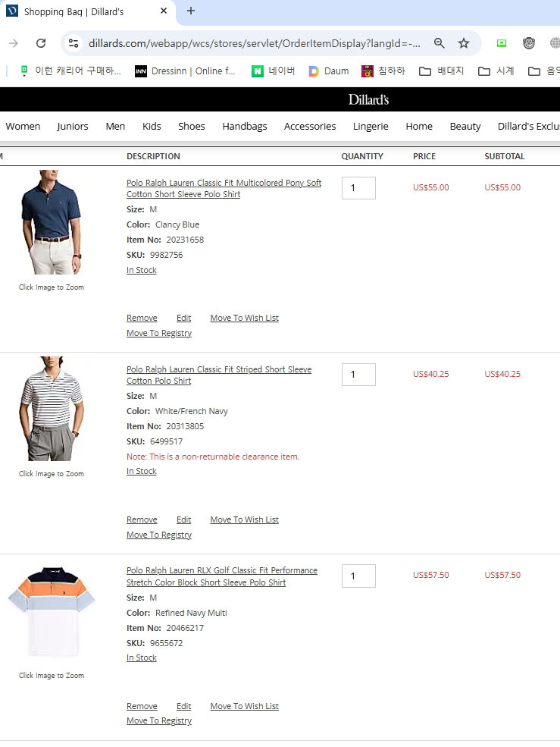The image size is (560, 747).
Task: Open the 침하하 bookmark
Action: click(x=383, y=71)
